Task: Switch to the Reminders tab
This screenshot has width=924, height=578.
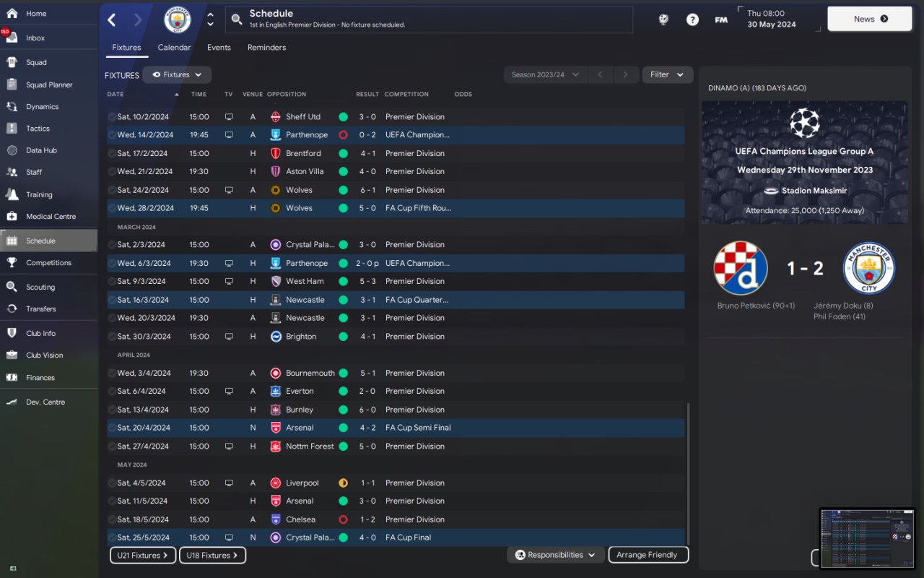Action: pyautogui.click(x=267, y=48)
